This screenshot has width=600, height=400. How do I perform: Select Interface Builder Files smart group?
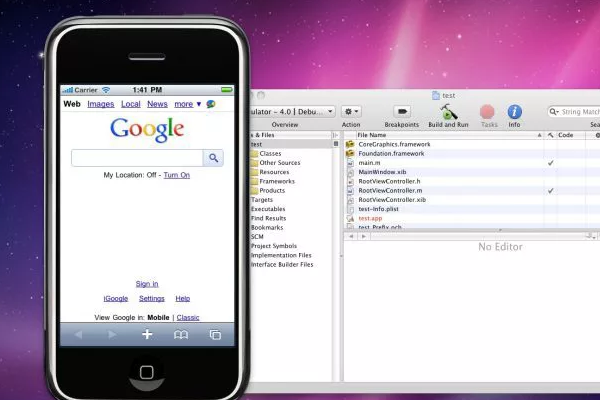pyautogui.click(x=282, y=264)
